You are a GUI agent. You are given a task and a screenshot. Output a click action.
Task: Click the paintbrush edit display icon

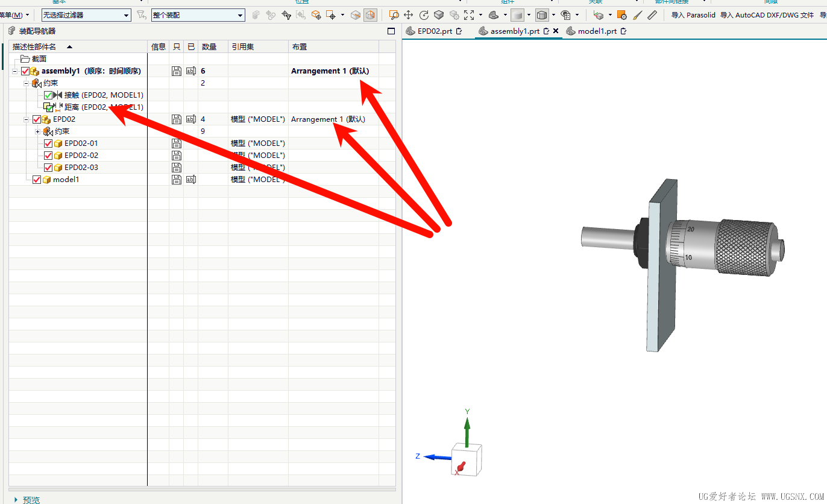pyautogui.click(x=638, y=15)
